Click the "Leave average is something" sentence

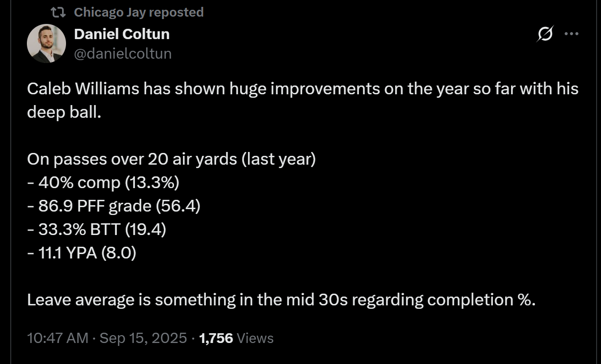(x=282, y=300)
